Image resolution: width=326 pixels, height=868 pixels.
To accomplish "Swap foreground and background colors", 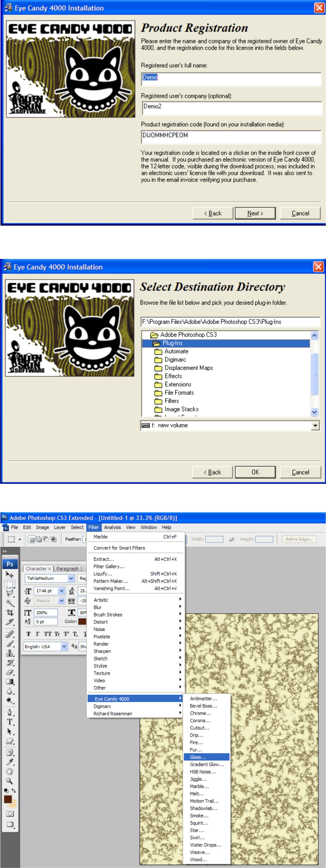I will (13, 791).
